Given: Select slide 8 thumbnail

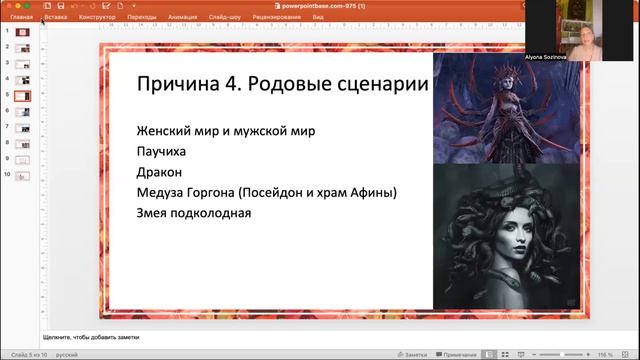Looking at the screenshot, I should pos(22,144).
